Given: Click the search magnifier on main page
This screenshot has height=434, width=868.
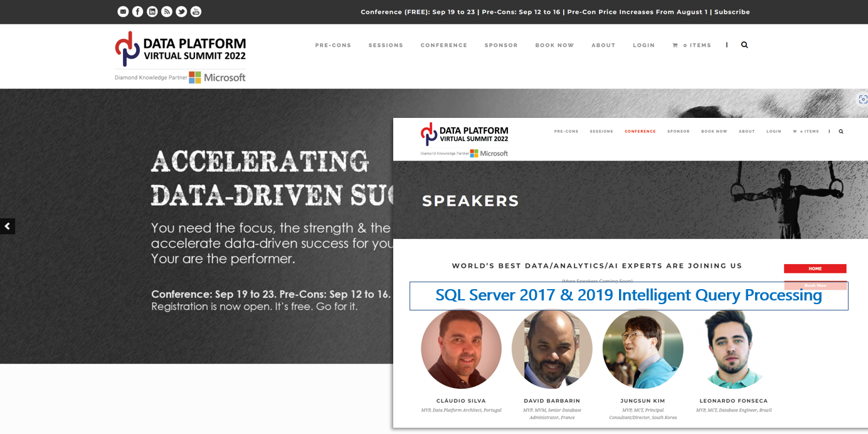Looking at the screenshot, I should pos(744,45).
